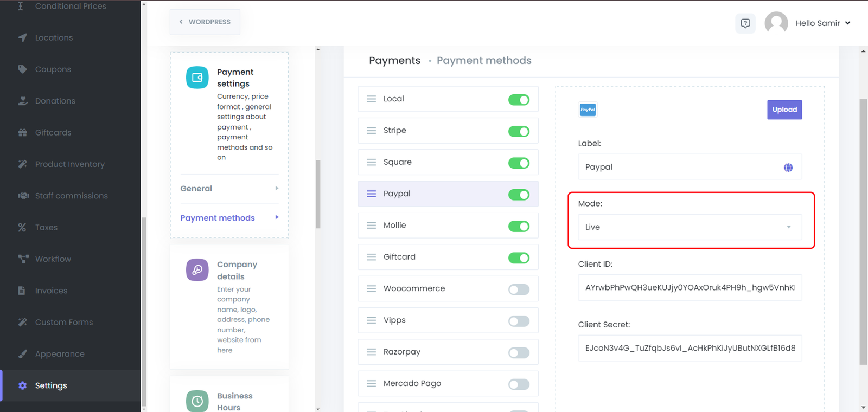Click the drag handle icon beside Stripe
Viewport: 868px width, 412px height.
pos(371,131)
